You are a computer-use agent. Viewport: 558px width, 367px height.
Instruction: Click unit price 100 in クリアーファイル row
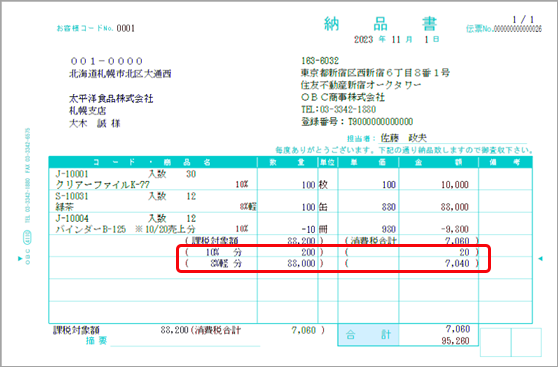click(389, 185)
